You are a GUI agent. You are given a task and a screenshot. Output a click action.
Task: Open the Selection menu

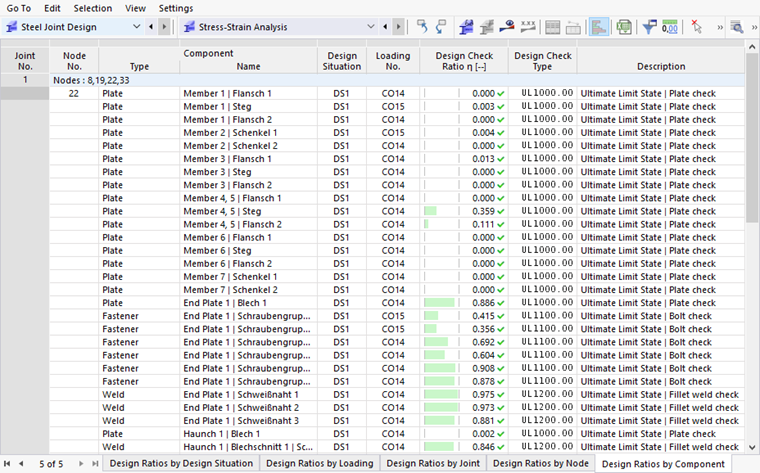point(93,8)
